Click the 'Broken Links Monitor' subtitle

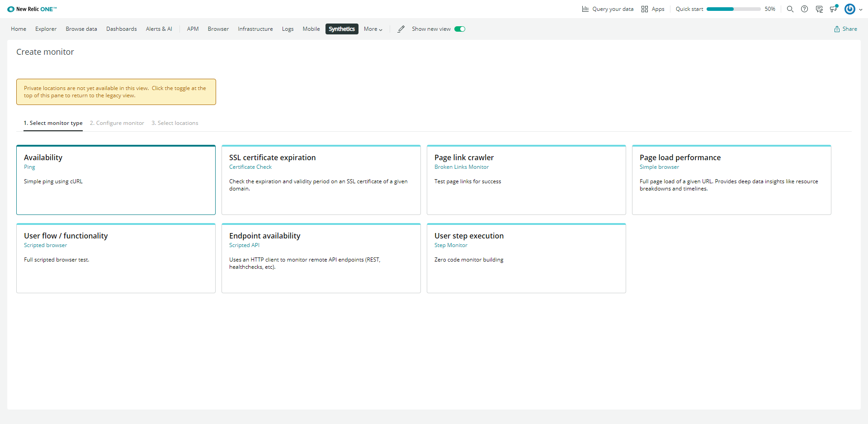[x=462, y=167]
